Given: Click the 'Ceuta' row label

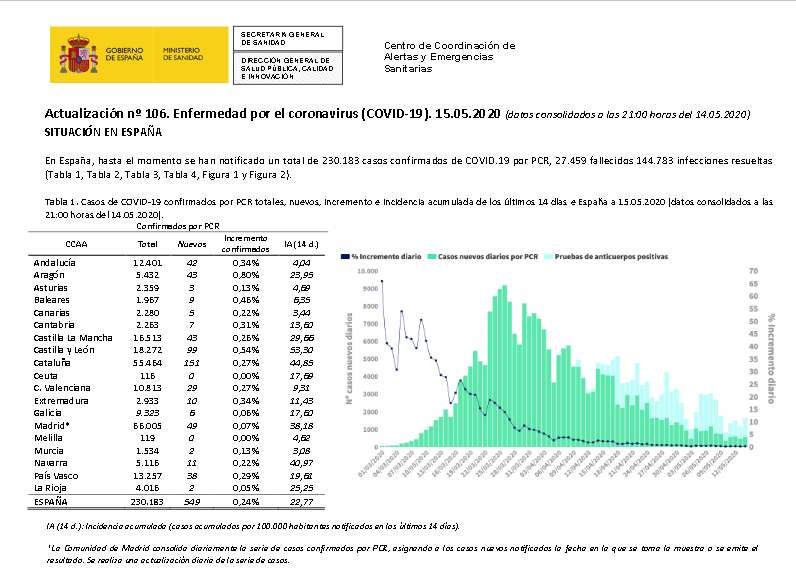Looking at the screenshot, I should click(45, 376).
